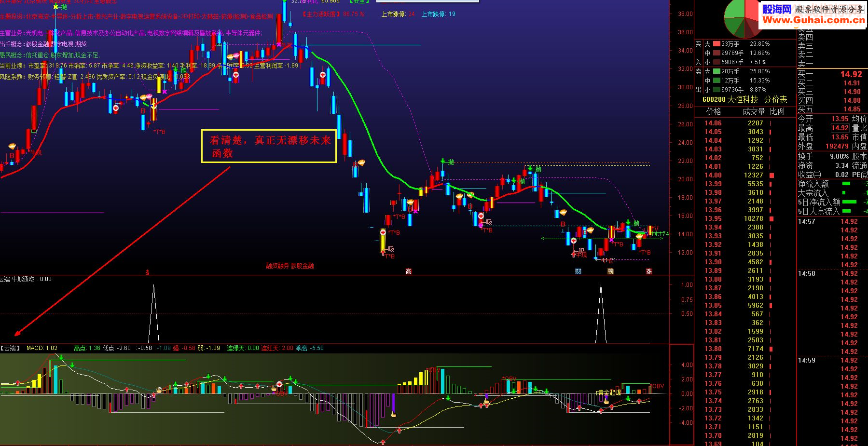Click the 14:59 timestamp in tick list
Image resolution: width=868 pixels, height=446 pixels.
(806, 360)
